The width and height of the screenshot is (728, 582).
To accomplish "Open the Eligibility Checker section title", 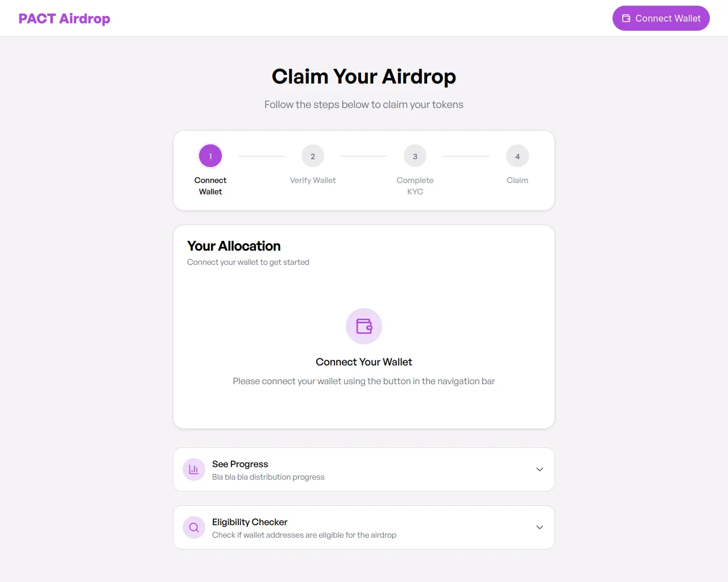I will tap(250, 522).
